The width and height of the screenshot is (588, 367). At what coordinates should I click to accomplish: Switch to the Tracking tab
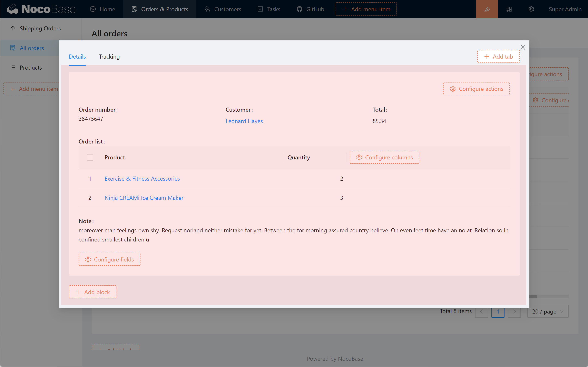tap(109, 57)
